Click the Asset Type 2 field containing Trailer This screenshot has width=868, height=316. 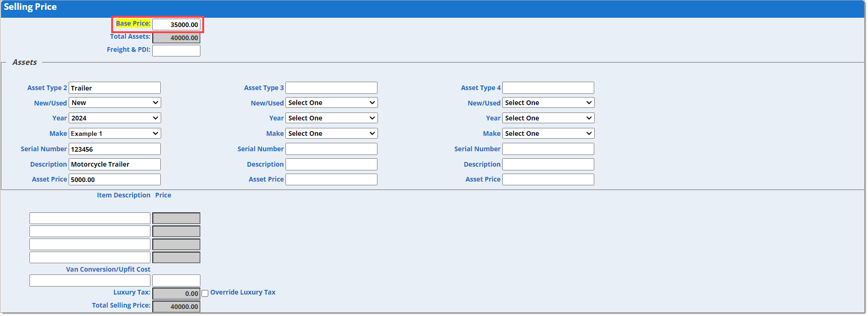[115, 88]
